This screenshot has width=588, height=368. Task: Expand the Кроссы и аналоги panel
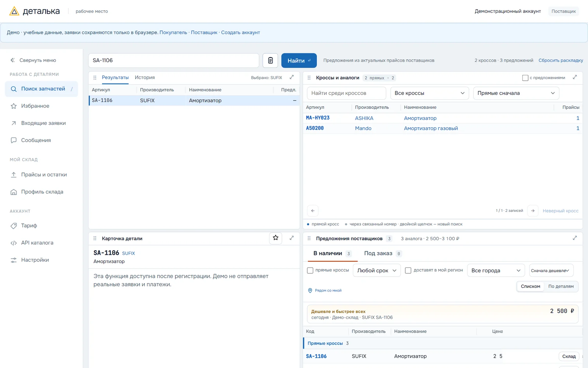pos(575,77)
